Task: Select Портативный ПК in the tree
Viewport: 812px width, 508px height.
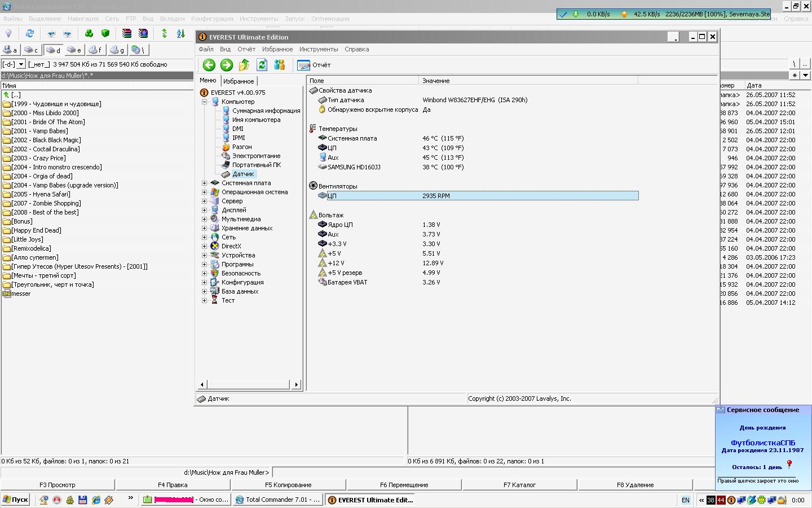Action: (x=257, y=165)
